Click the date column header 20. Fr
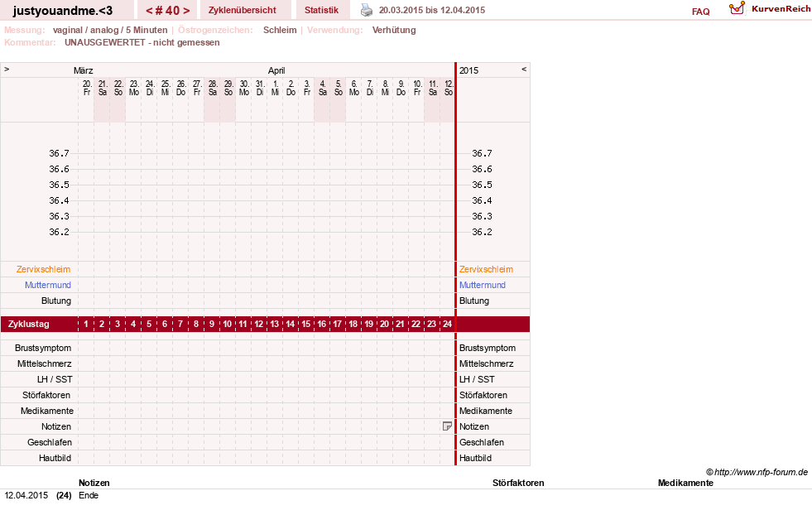The width and height of the screenshot is (812, 515). coord(86,88)
